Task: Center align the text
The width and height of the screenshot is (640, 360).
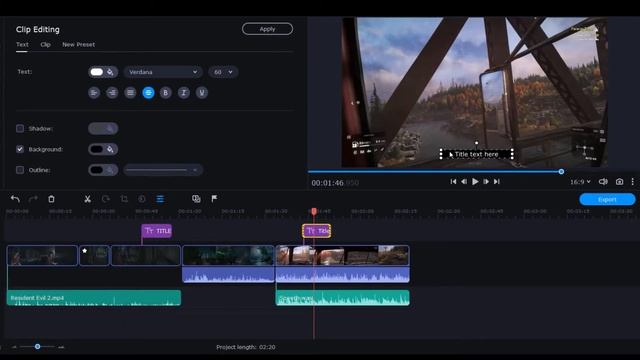Action: coord(148,93)
